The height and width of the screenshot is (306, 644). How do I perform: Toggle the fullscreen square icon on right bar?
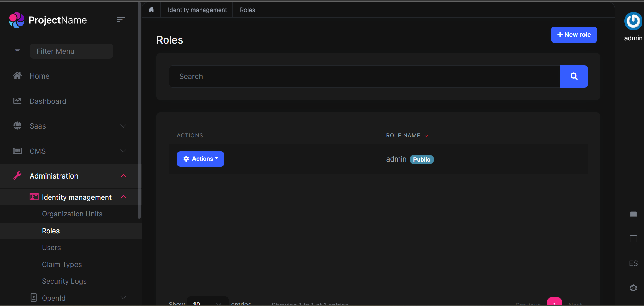(x=633, y=239)
